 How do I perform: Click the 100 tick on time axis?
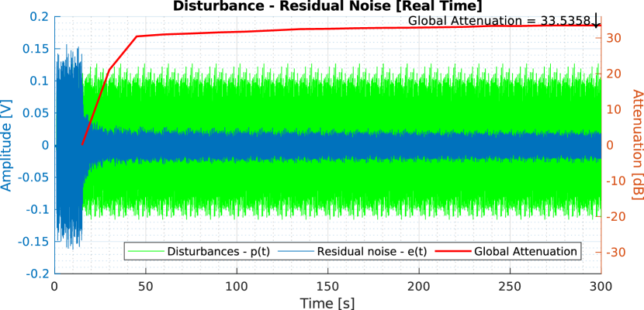coord(237,285)
